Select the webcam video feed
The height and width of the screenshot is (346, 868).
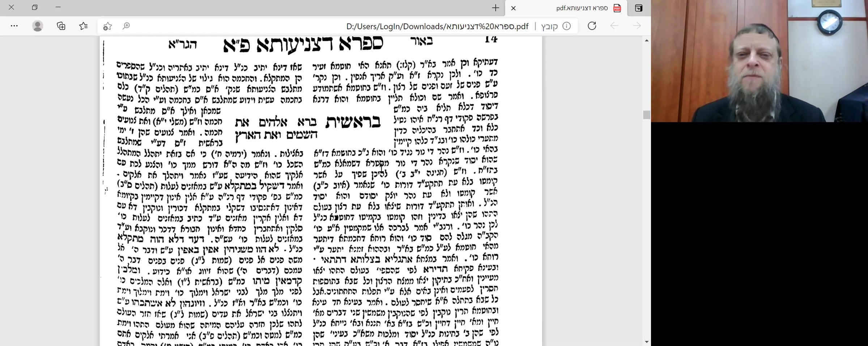click(759, 61)
